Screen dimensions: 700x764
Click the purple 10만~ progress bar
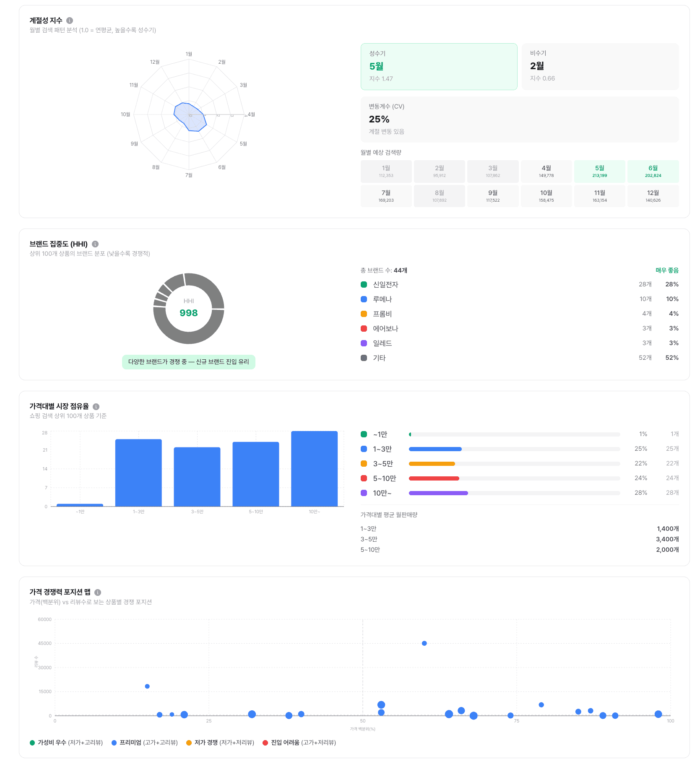438,493
